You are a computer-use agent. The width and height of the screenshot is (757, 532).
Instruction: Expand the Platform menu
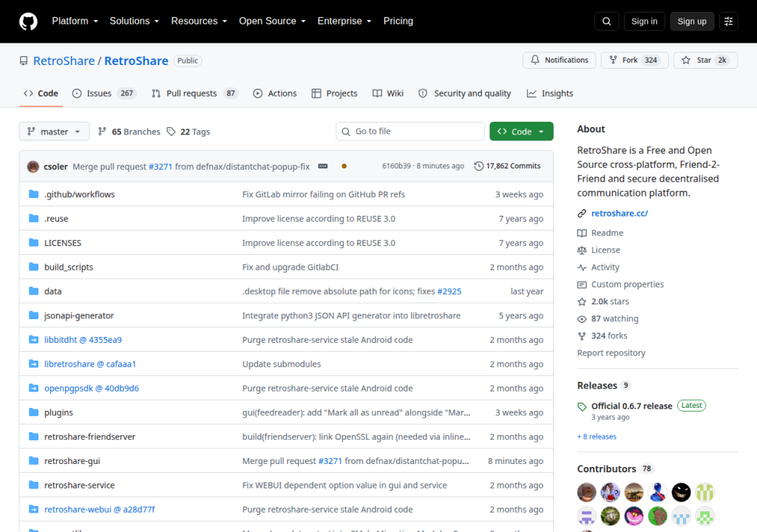point(75,21)
